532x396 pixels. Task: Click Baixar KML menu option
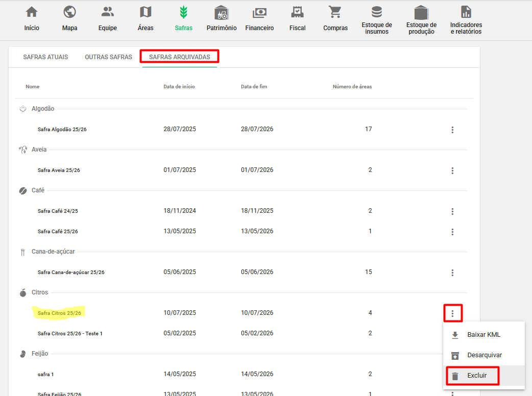pos(483,335)
